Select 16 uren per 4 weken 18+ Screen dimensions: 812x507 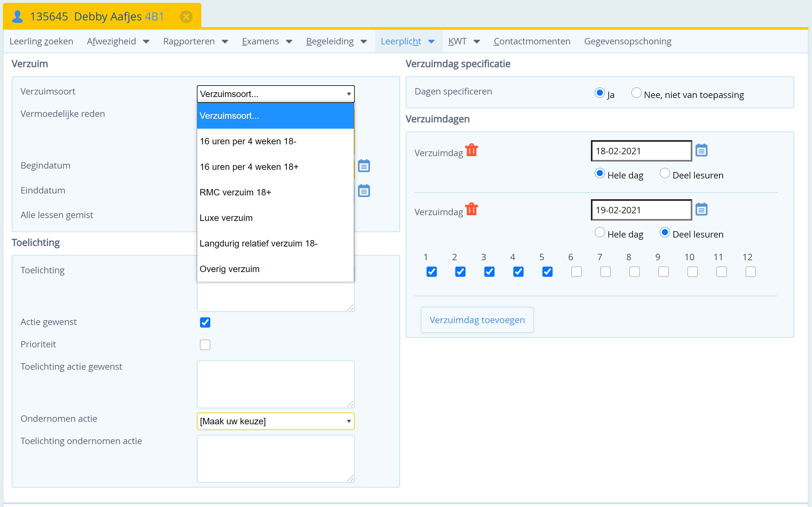[275, 167]
